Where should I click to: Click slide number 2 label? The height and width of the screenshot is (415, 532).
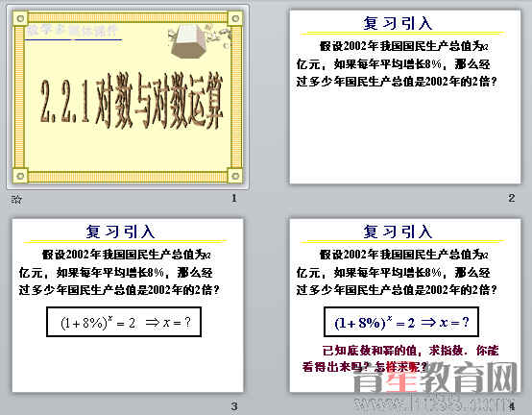[x=512, y=198]
